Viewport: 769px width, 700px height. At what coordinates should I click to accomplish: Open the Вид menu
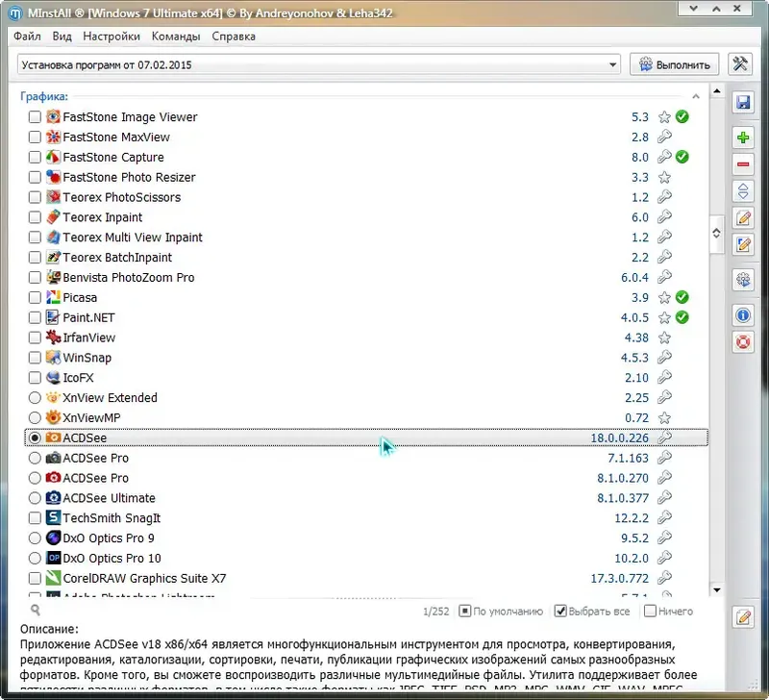click(62, 37)
